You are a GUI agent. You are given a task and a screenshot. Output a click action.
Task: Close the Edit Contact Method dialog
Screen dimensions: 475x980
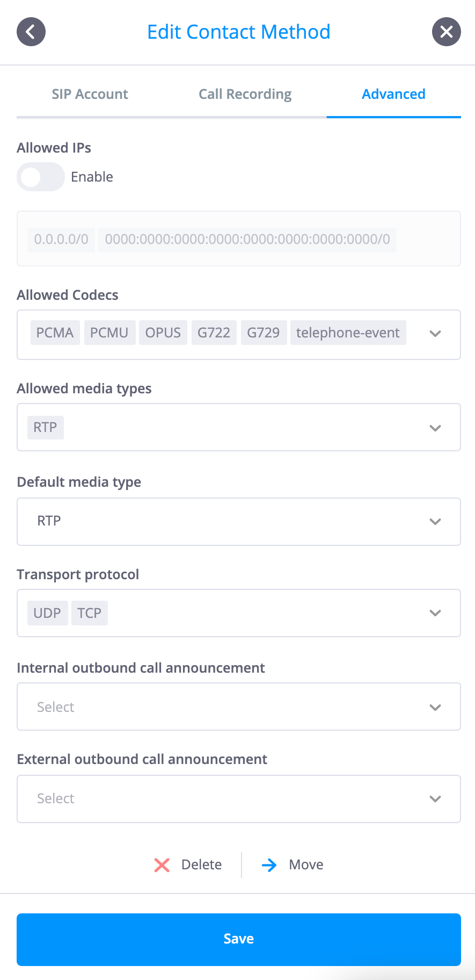click(447, 32)
